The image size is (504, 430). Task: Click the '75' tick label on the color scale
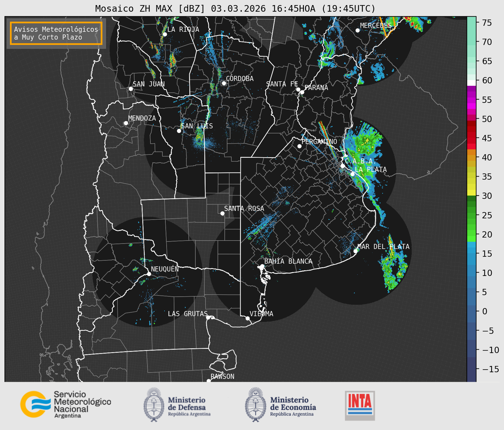(x=487, y=23)
